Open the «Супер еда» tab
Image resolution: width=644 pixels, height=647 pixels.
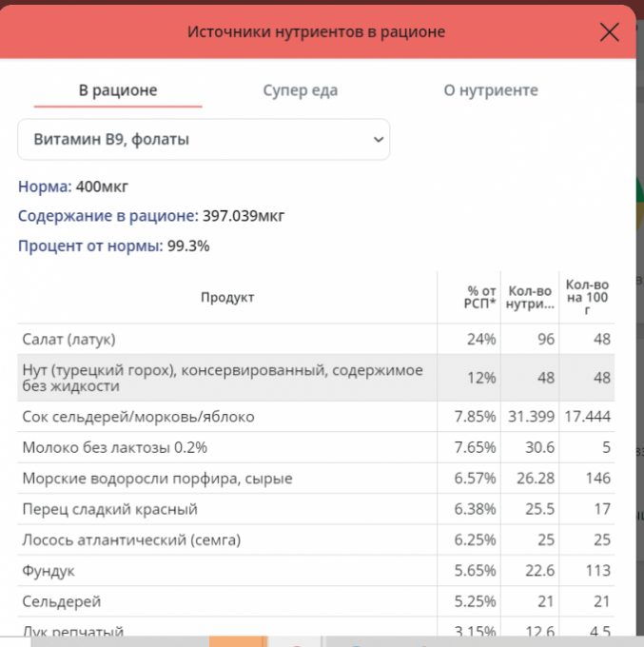[300, 90]
